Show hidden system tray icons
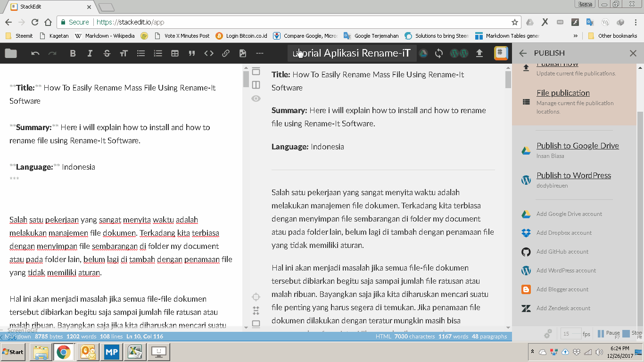644x362 pixels. [x=532, y=352]
